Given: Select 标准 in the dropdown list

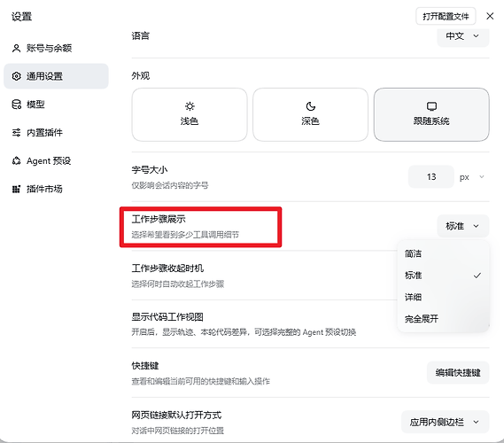Looking at the screenshot, I should coord(443,276).
